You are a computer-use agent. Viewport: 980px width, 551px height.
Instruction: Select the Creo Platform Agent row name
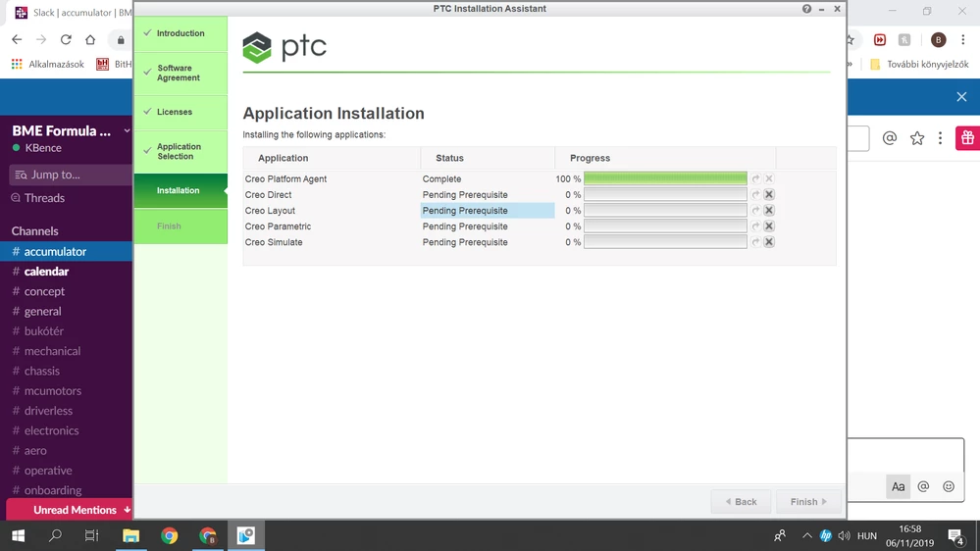pos(285,178)
